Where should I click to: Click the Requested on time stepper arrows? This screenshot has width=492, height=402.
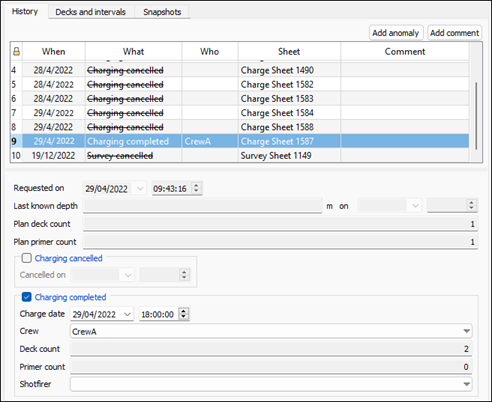pos(196,188)
